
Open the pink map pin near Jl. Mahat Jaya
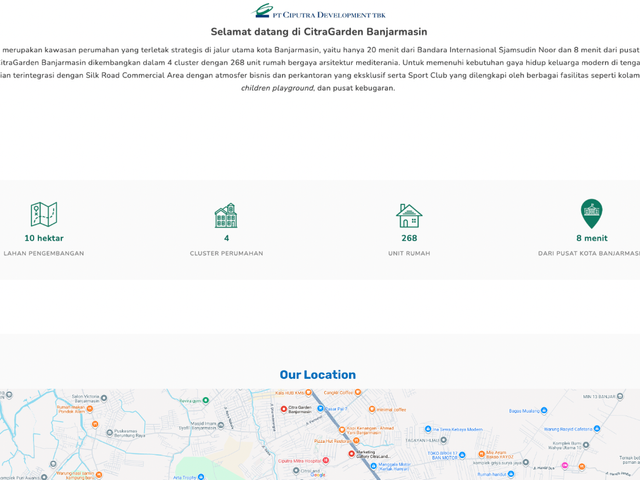(565, 465)
